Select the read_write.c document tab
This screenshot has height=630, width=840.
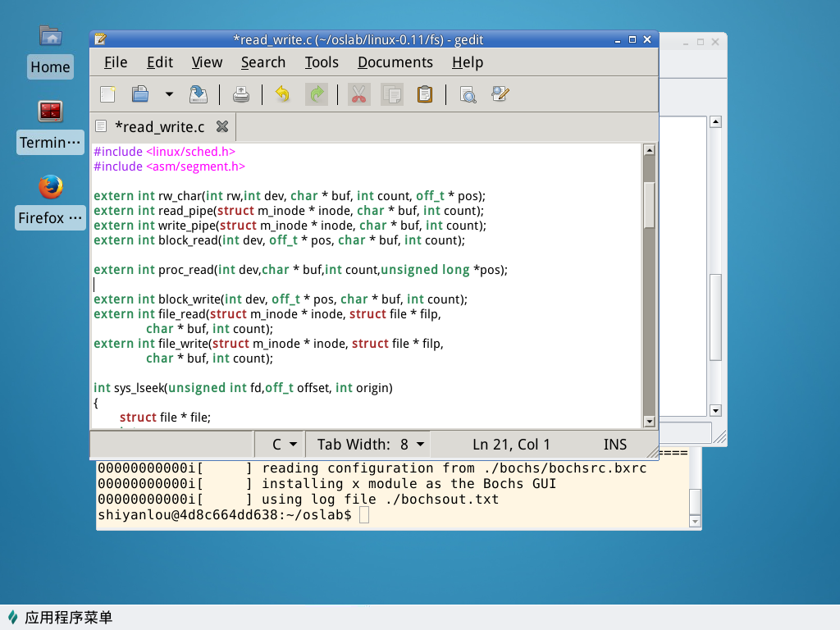coord(158,126)
